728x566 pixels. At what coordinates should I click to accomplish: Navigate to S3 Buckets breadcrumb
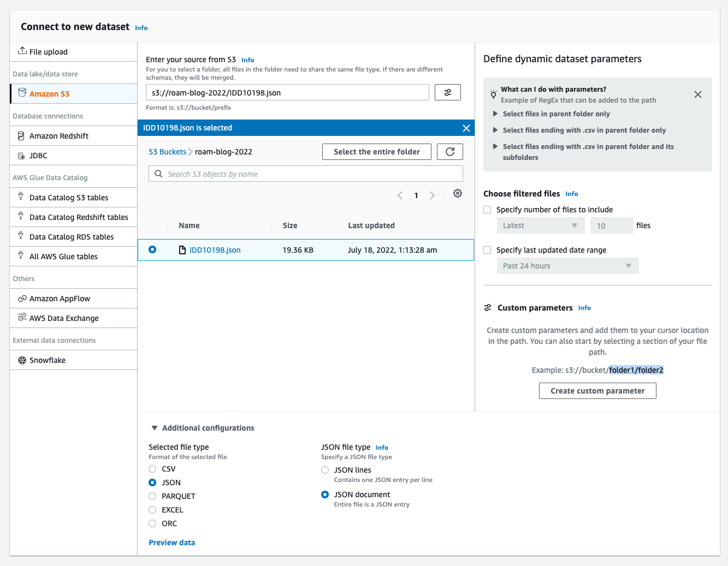167,152
